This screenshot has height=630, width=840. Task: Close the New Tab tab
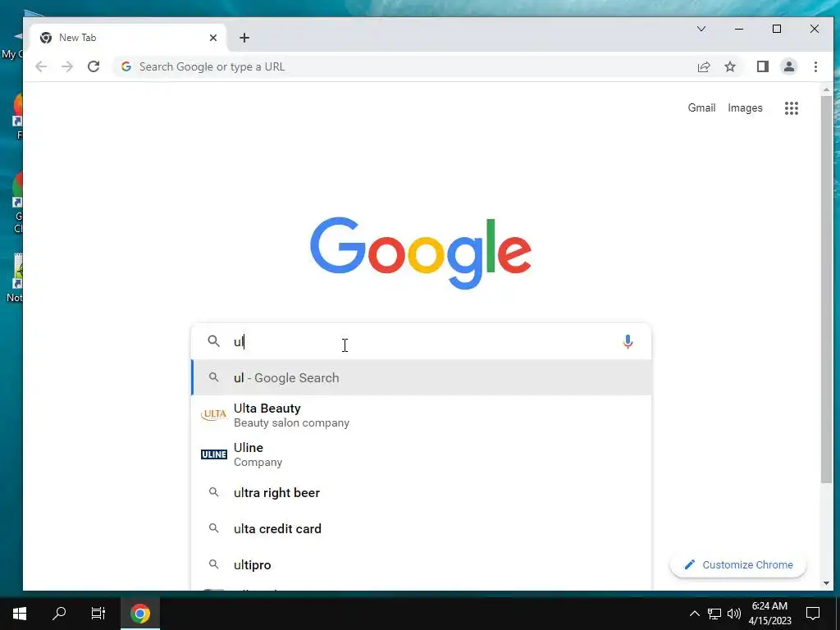[x=213, y=38]
